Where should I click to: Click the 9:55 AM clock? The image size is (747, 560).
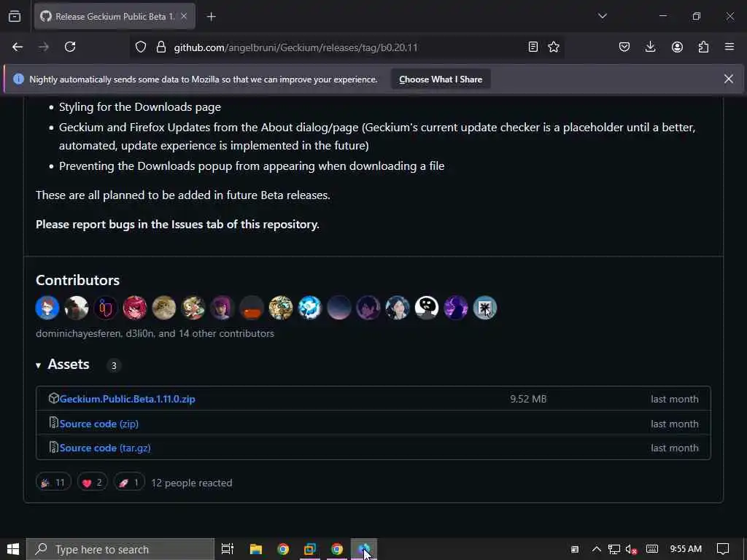point(686,549)
